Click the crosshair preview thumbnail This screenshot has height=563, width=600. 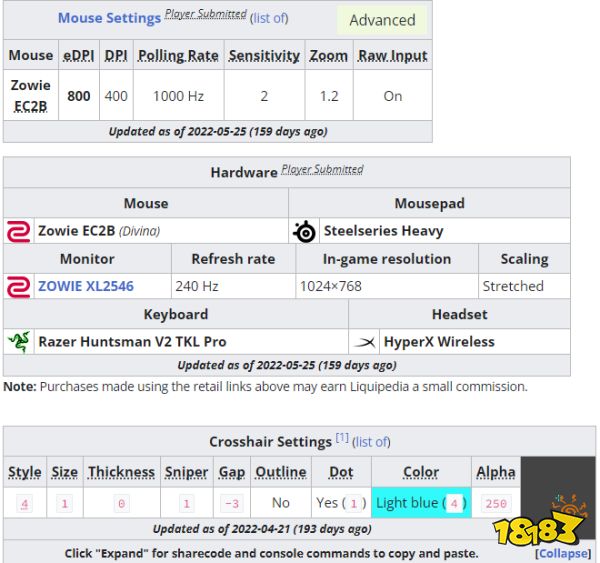[x=558, y=498]
